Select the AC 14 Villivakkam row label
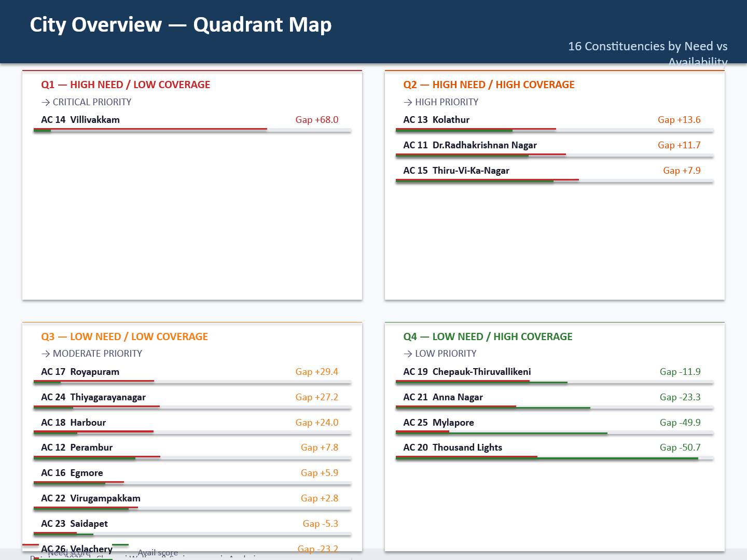747x560 pixels. (80, 120)
